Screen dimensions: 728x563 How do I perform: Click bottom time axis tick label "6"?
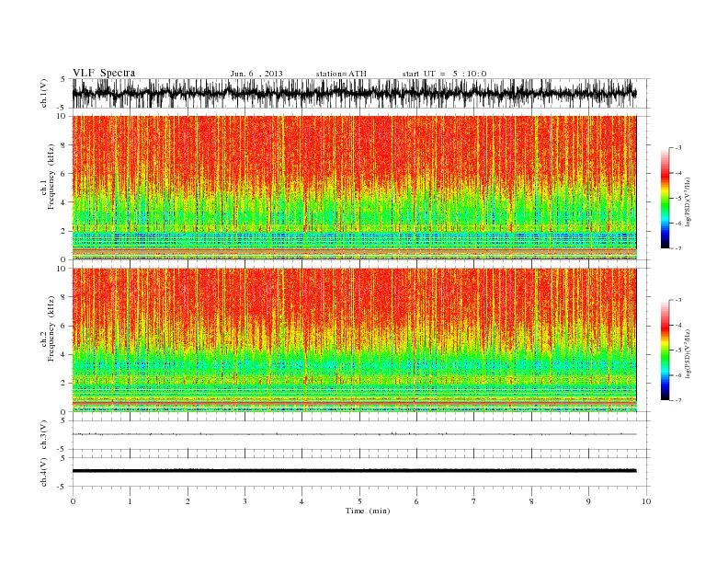(416, 501)
